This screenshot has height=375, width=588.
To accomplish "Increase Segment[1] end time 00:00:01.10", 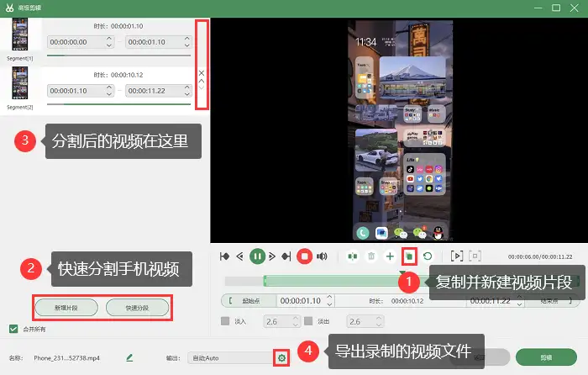I will 186,39.
